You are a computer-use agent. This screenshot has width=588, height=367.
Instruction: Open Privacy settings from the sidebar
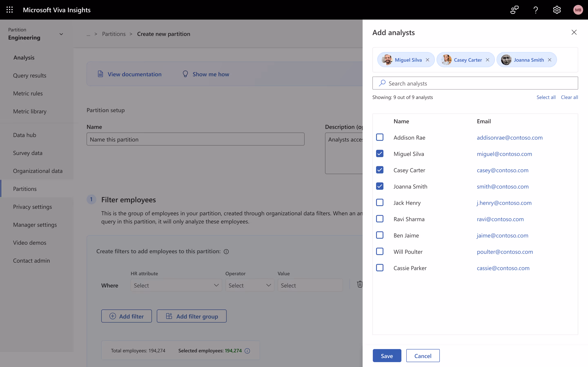(x=32, y=207)
